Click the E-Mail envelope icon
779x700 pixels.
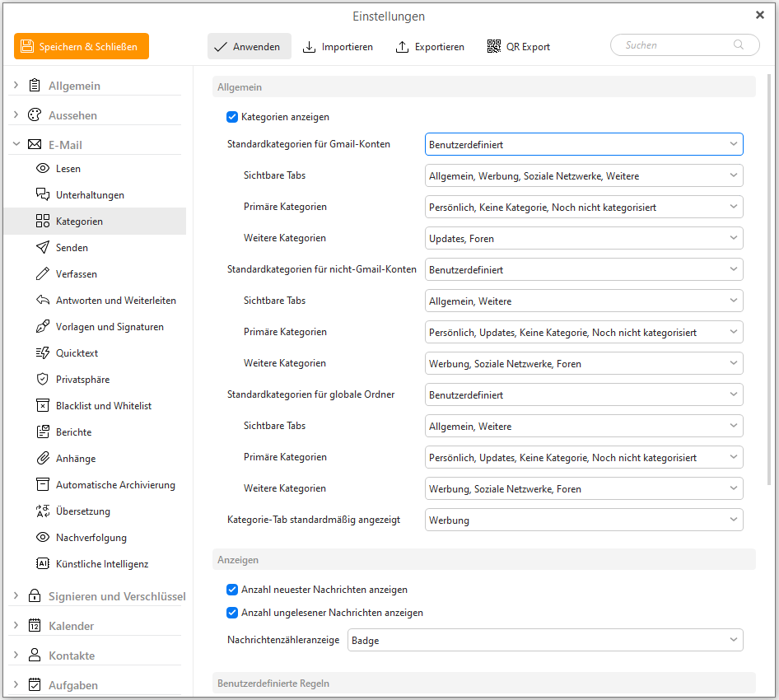pyautogui.click(x=35, y=145)
